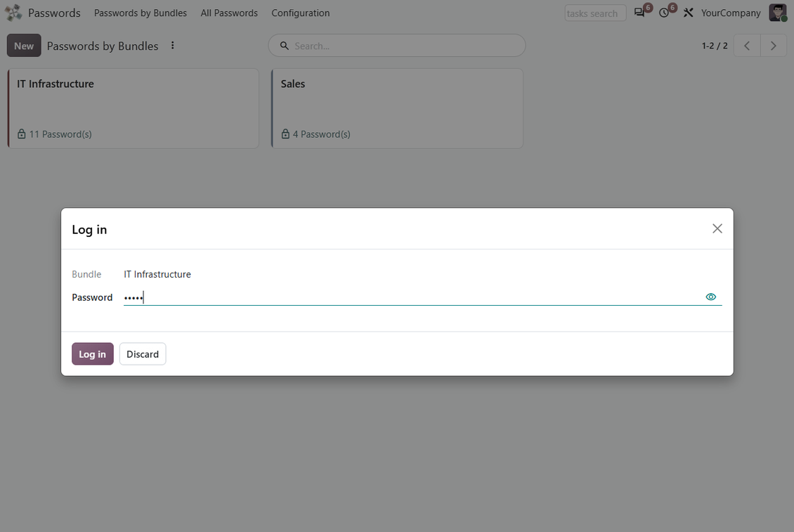Go to the previous page arrow
Viewport: 794px width, 532px height.
pyautogui.click(x=747, y=46)
